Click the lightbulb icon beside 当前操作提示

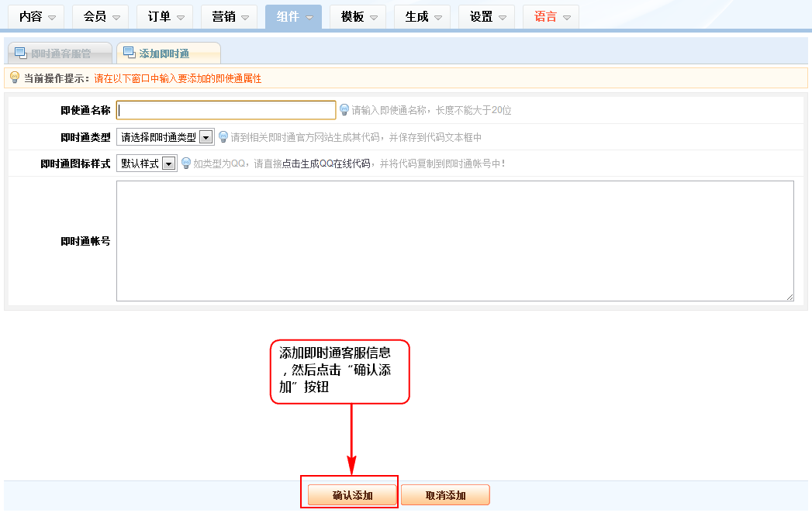(14, 77)
